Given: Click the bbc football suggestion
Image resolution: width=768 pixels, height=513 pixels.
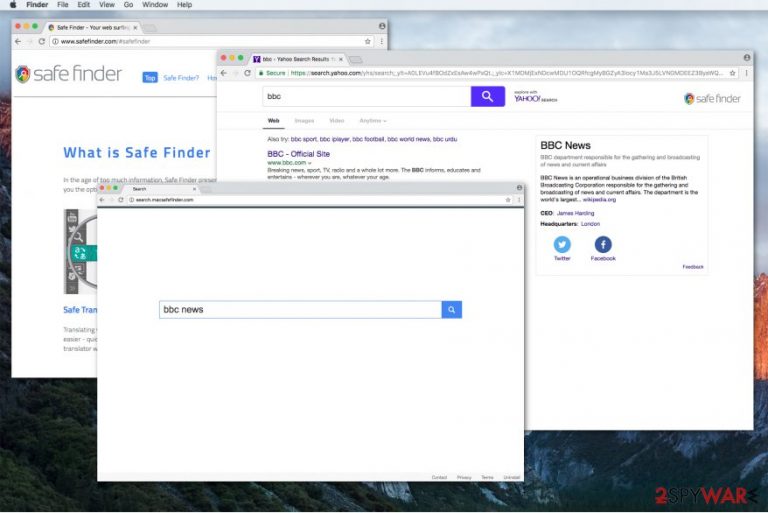Looking at the screenshot, I should click(x=368, y=139).
